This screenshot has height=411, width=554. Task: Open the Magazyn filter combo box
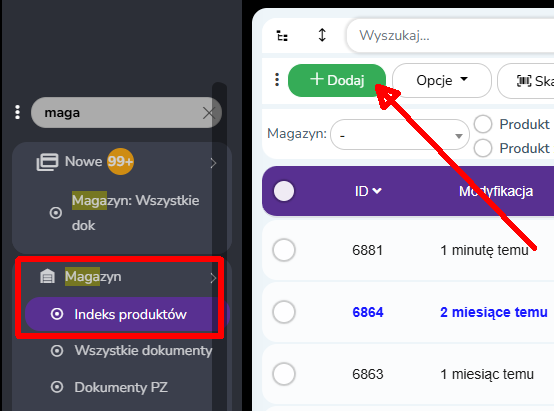[400, 135]
